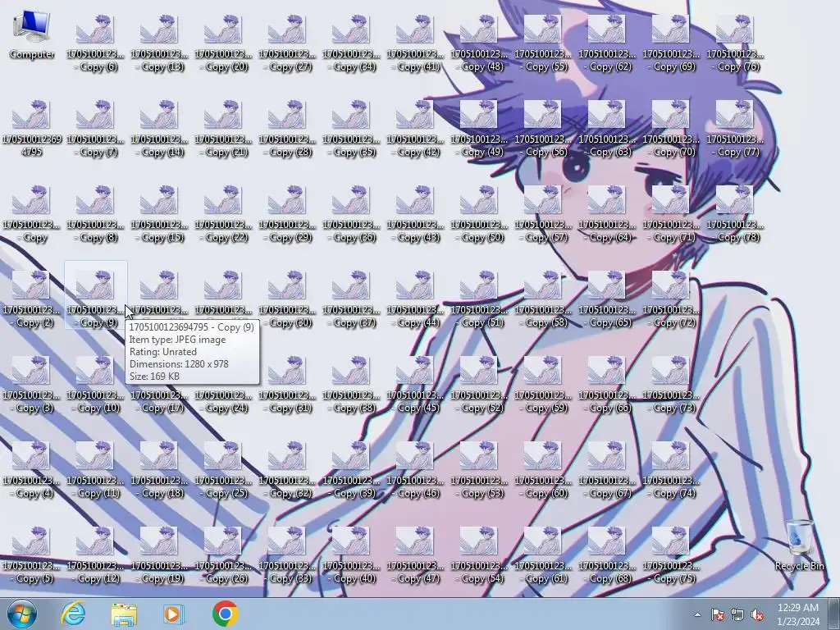Select the image file Copy (8)

(95, 213)
